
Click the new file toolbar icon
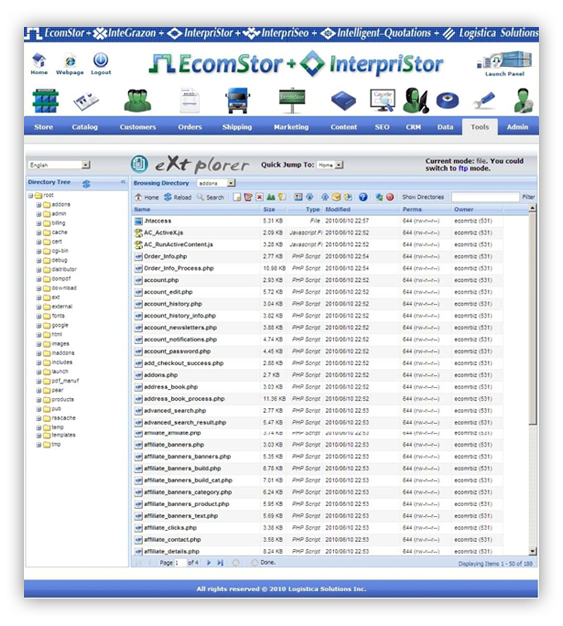[237, 197]
